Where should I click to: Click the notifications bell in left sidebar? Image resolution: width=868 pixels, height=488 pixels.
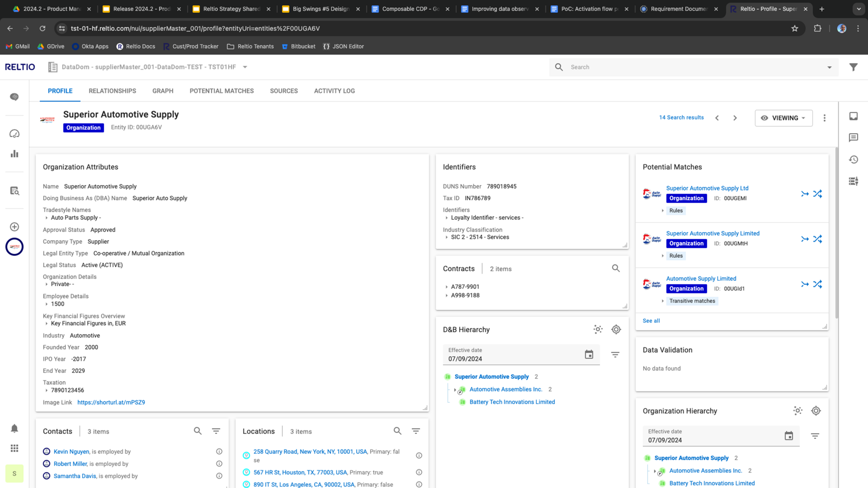(14, 428)
